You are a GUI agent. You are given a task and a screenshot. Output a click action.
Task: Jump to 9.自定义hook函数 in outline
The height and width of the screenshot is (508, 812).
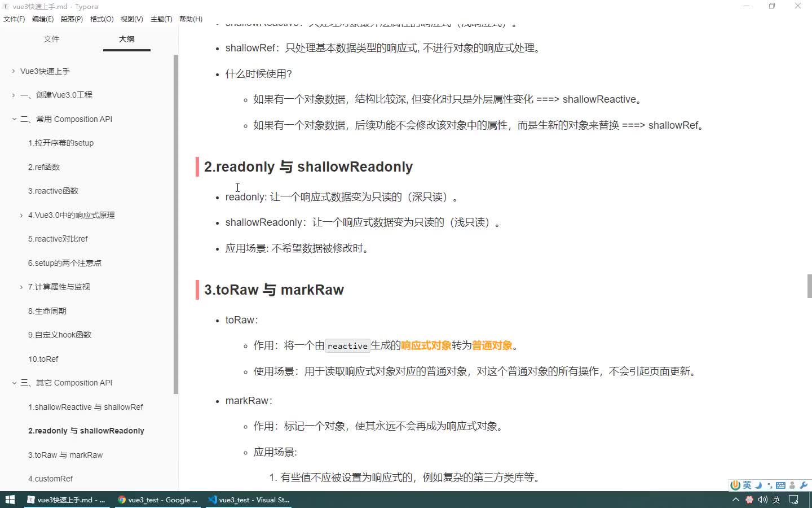60,335
